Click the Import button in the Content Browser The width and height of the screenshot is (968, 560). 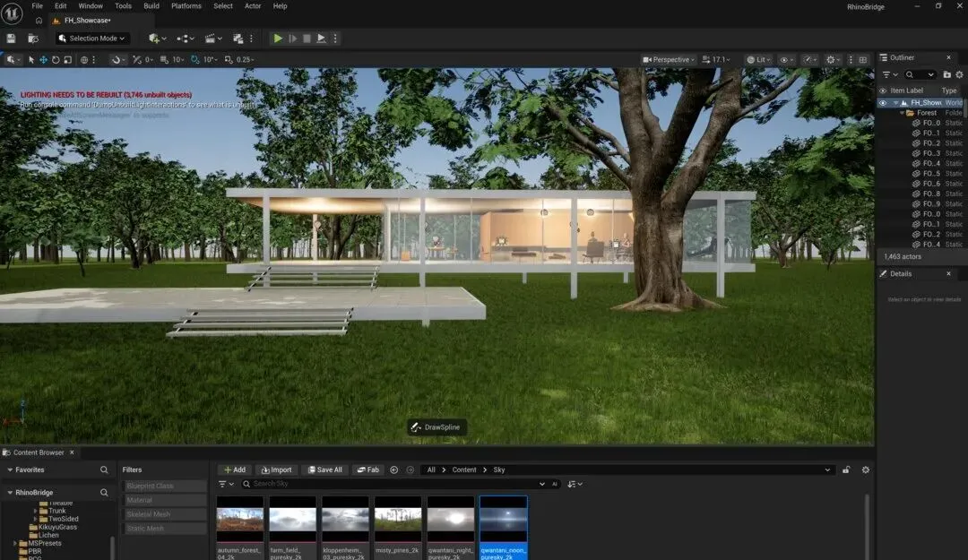click(x=276, y=470)
